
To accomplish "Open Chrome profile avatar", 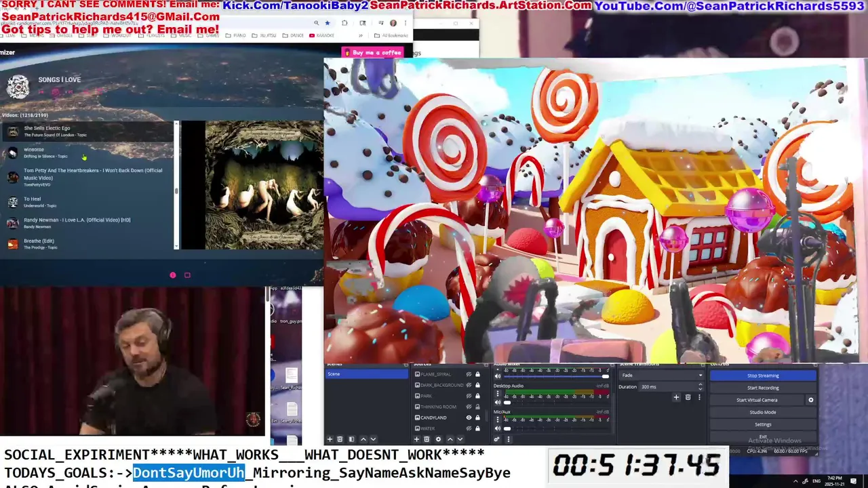I will [393, 22].
